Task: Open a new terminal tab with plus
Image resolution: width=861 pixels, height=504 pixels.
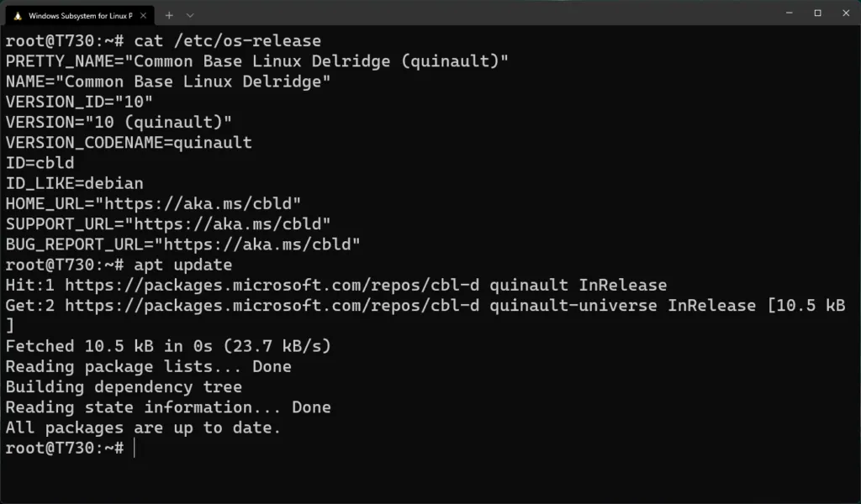Action: (x=169, y=15)
